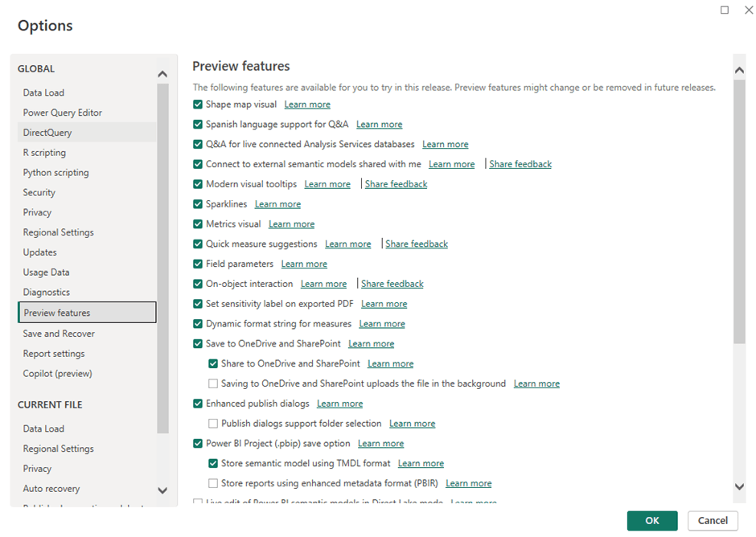The image size is (756, 537).
Task: Enable Publish dialogs support folder selection
Action: point(213,424)
